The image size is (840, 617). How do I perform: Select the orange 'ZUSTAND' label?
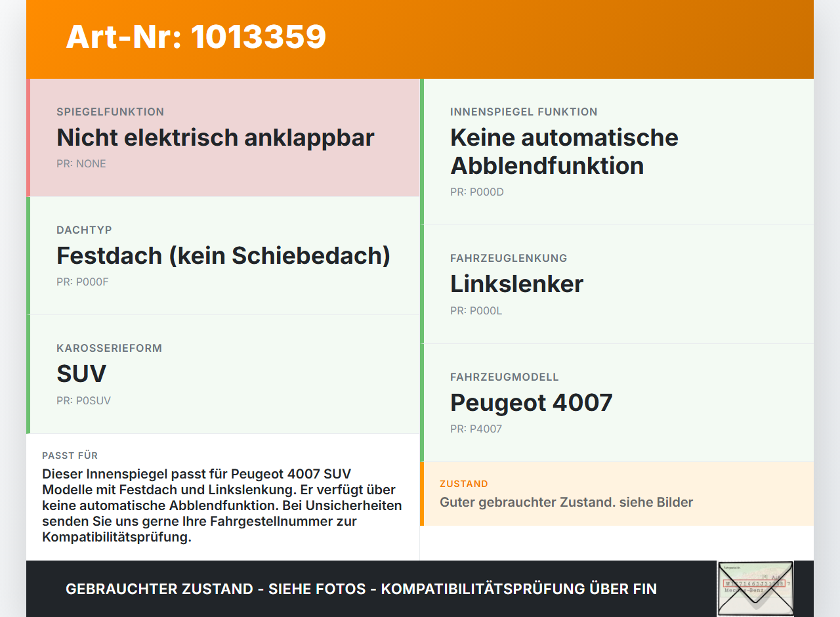464,484
